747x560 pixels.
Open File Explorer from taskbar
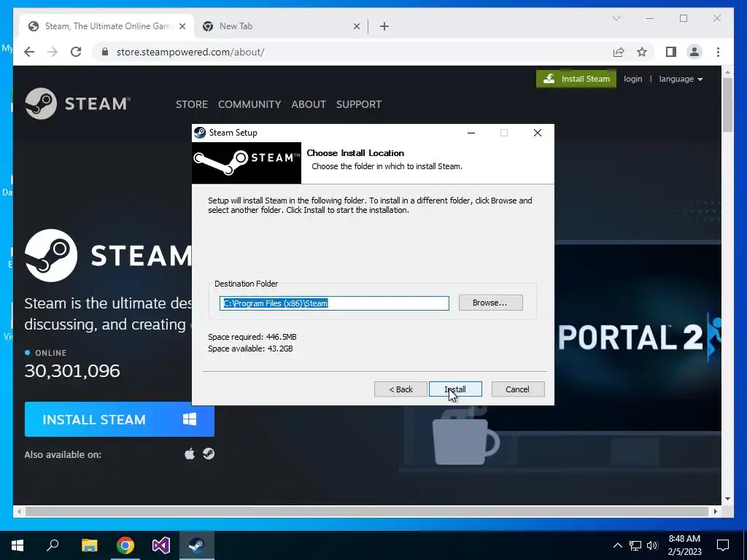pyautogui.click(x=89, y=545)
